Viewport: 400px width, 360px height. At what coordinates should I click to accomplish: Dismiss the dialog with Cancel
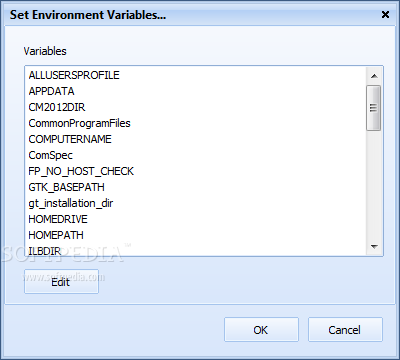tap(345, 330)
